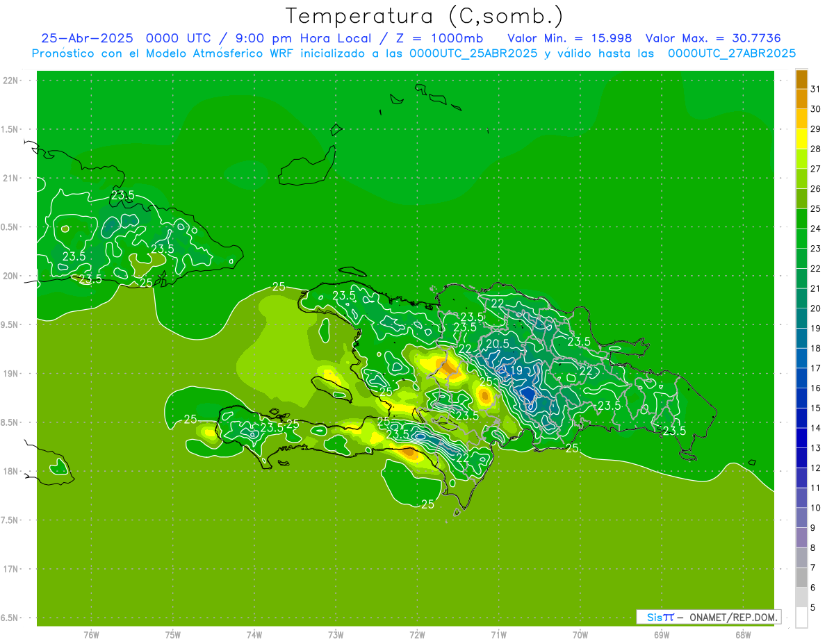Click the yellow colorbar swatch between 28 and 29
This screenshot has height=644, width=834.
click(801, 139)
